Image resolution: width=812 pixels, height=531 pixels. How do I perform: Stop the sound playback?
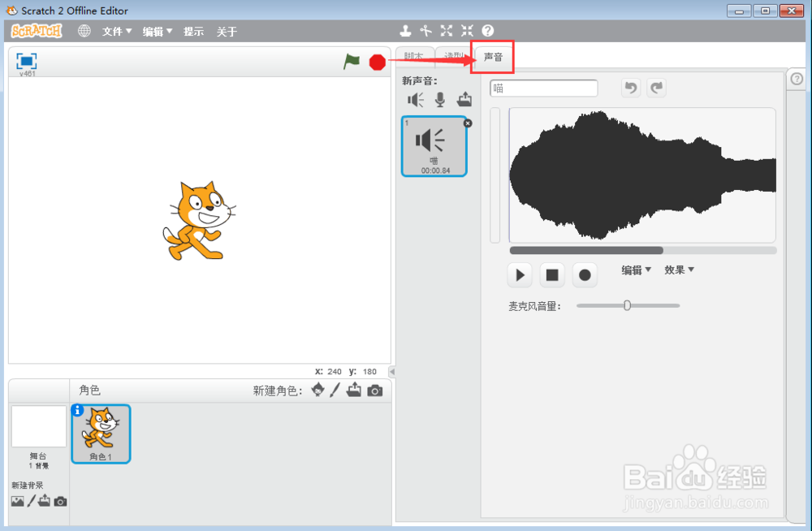point(552,275)
